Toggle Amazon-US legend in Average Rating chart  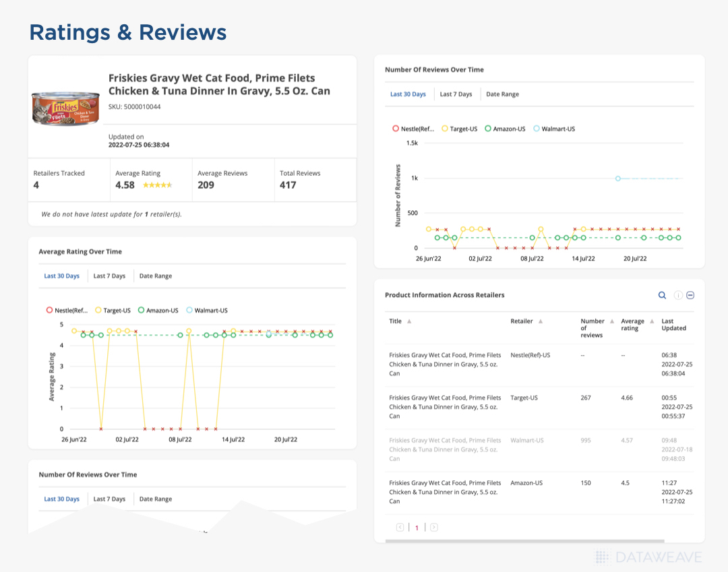[158, 311]
